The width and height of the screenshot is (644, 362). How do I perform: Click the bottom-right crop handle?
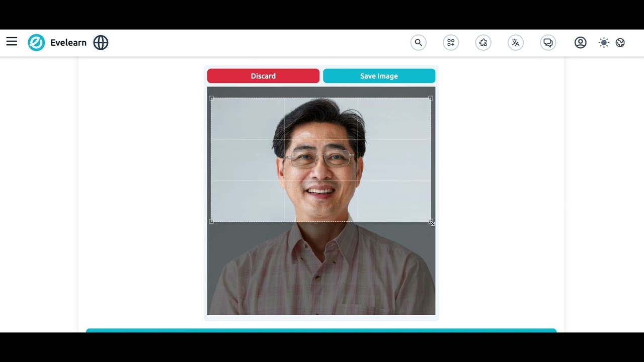[x=431, y=221]
